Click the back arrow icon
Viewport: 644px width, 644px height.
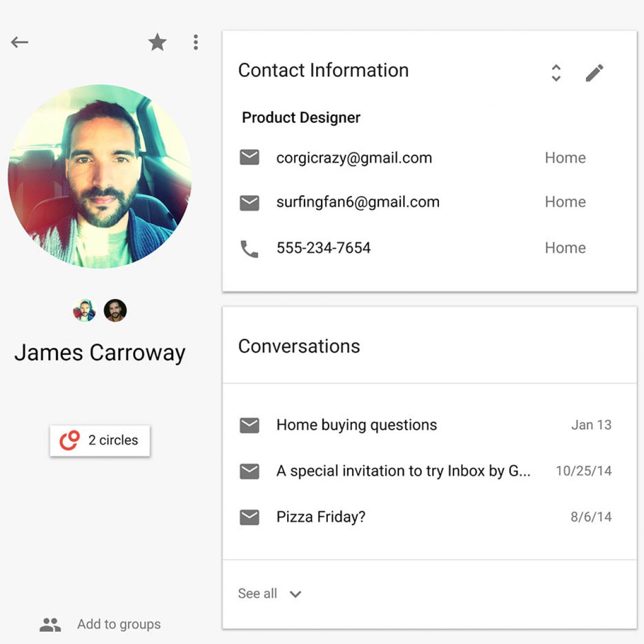point(19,42)
